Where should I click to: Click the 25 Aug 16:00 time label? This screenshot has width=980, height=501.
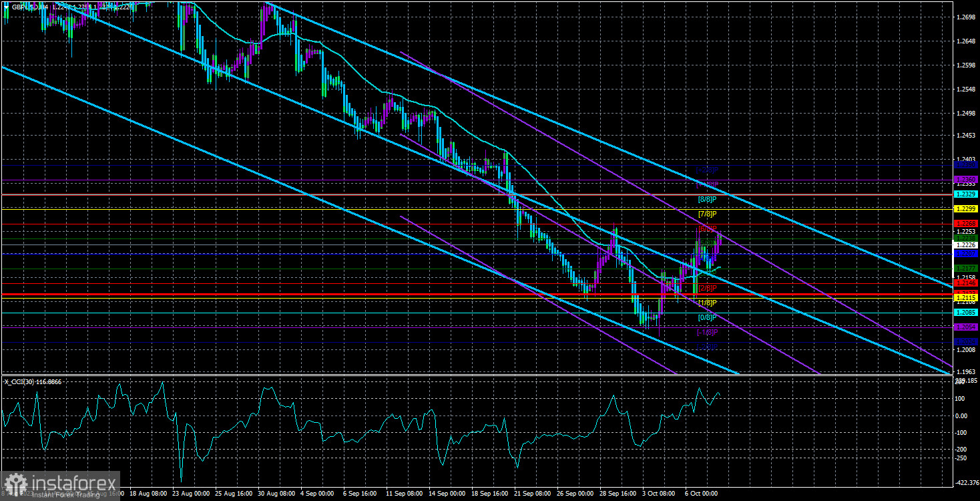pos(233,494)
